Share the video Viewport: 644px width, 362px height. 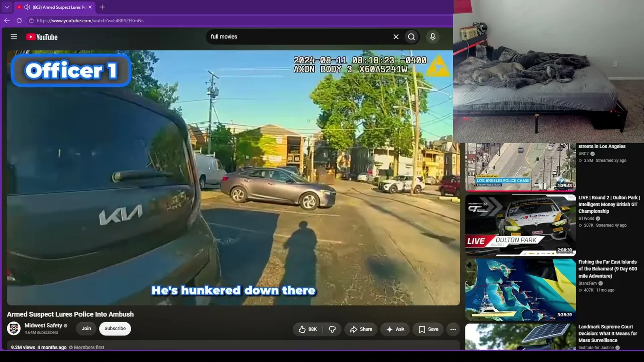tap(361, 329)
